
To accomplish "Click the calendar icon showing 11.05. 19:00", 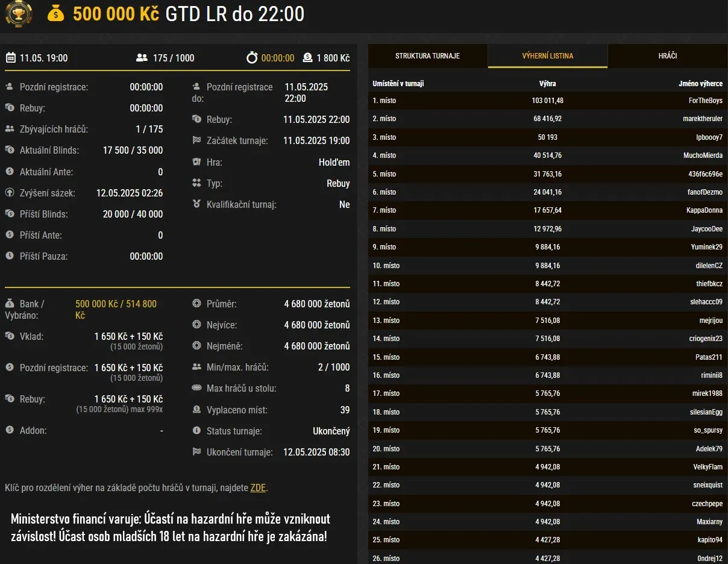I will point(12,58).
